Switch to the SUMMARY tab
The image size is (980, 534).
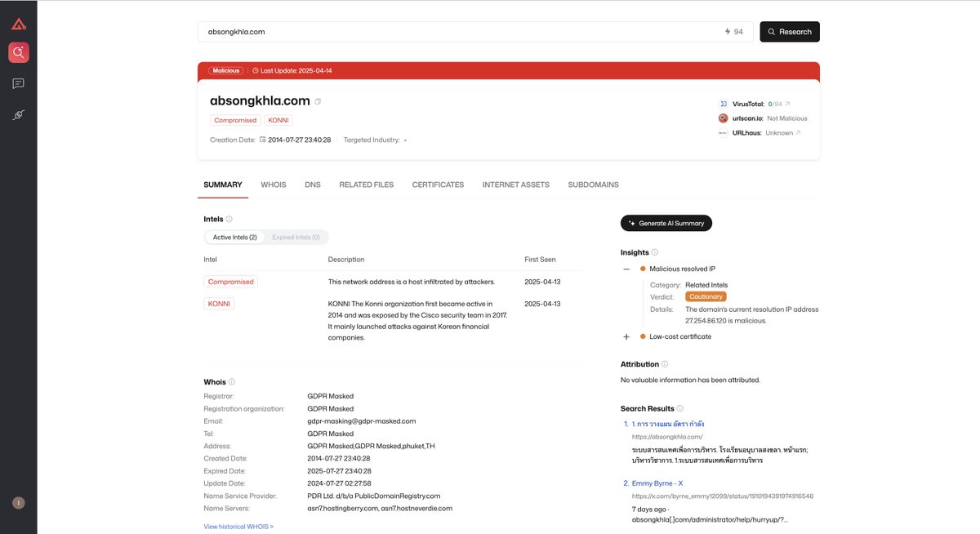pyautogui.click(x=223, y=185)
